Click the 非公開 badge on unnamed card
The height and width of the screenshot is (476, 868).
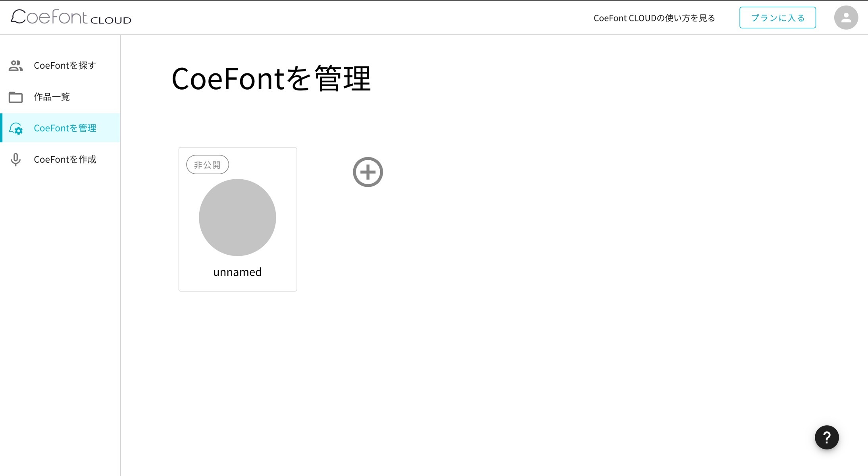[208, 165]
